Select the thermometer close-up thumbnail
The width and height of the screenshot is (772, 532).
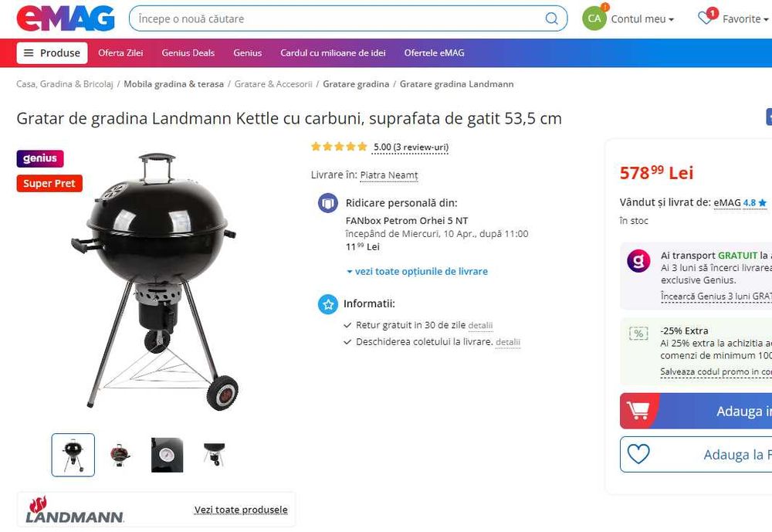tap(168, 455)
